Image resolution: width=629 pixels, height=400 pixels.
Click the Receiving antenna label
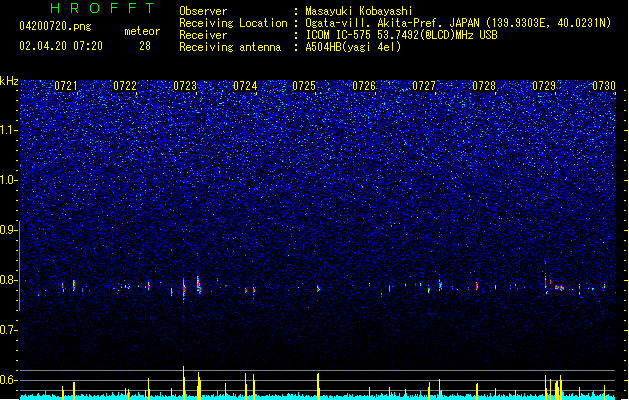(230, 47)
